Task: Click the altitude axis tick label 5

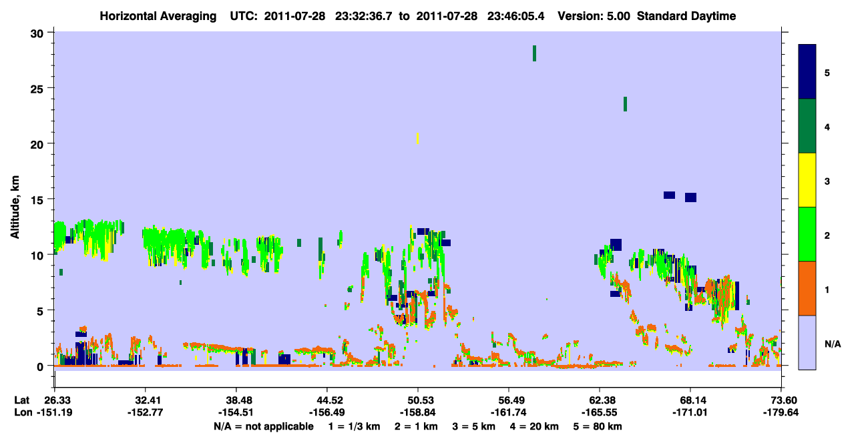Action: click(x=41, y=310)
